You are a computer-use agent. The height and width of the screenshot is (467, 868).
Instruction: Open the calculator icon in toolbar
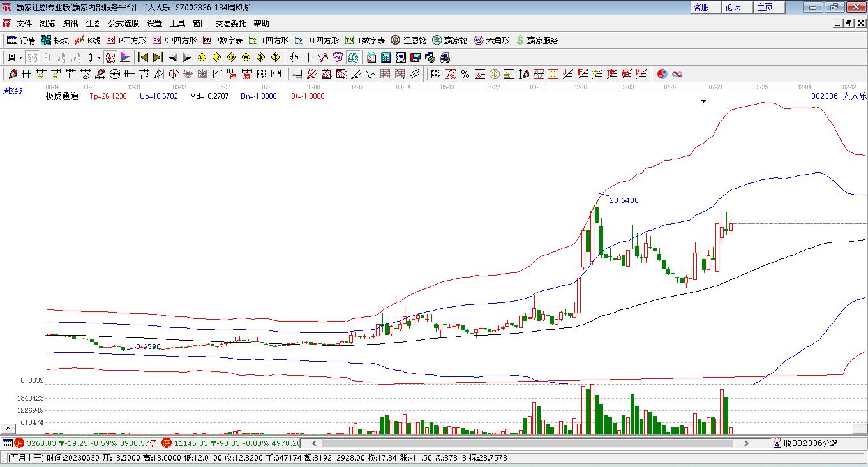point(385,57)
